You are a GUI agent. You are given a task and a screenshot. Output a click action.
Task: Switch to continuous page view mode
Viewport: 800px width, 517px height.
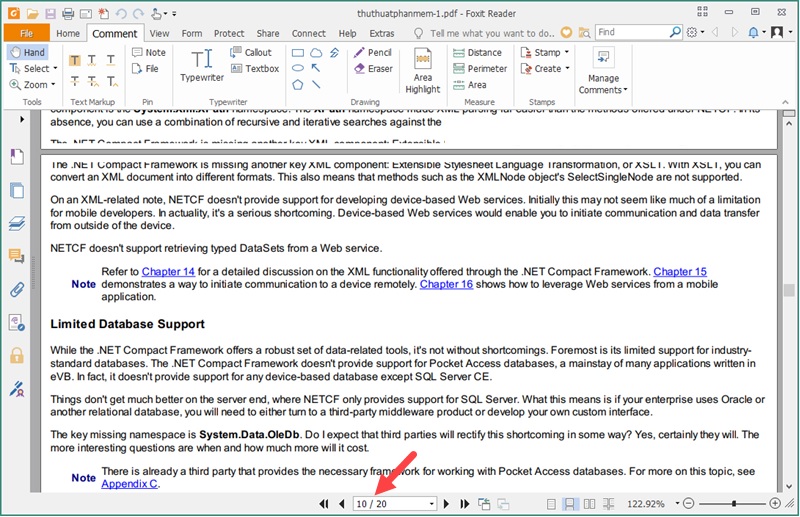572,504
